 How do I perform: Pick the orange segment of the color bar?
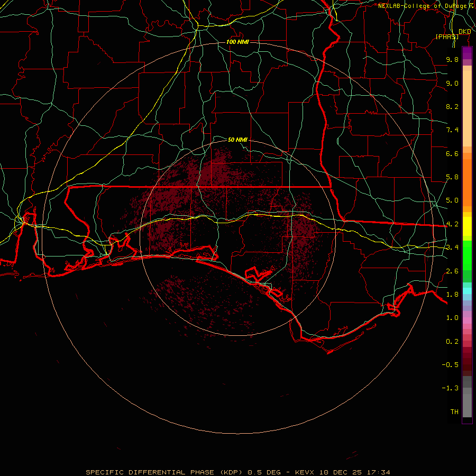(x=467, y=182)
